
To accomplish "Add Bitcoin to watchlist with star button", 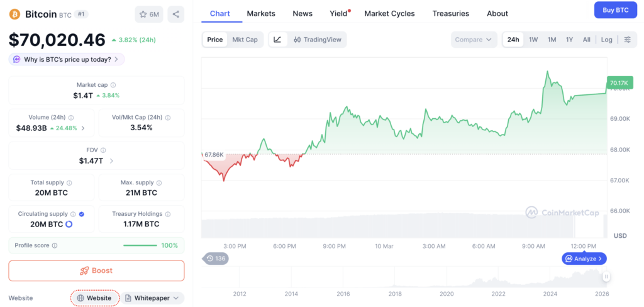I will tap(148, 14).
